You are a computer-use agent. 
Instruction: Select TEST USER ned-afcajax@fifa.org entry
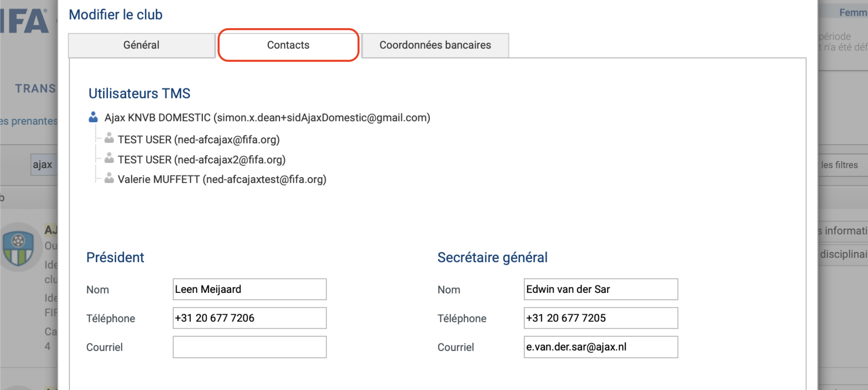[198, 140]
